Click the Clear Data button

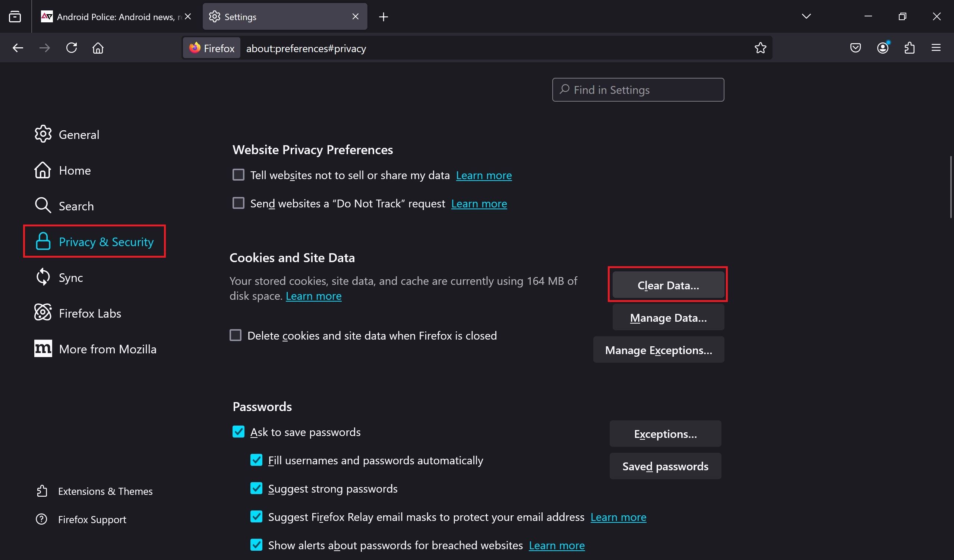(x=668, y=285)
